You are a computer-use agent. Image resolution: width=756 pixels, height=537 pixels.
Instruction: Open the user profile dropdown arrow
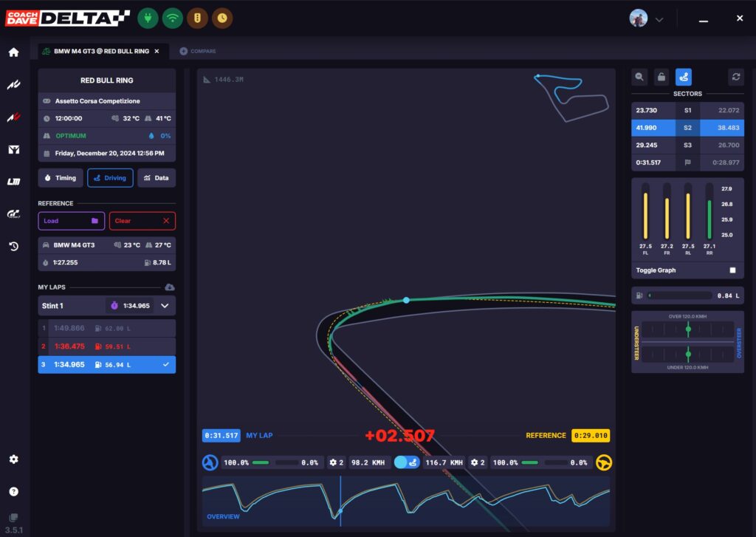click(x=659, y=18)
